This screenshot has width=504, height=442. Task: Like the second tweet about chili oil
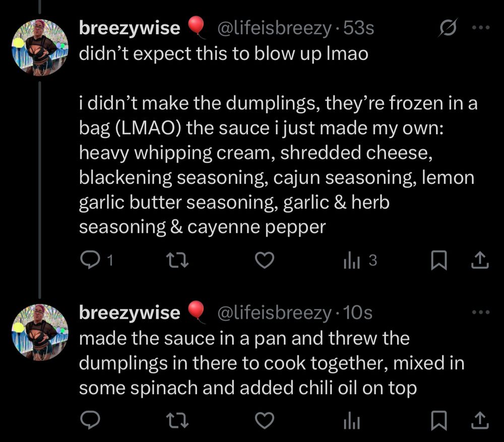click(265, 419)
